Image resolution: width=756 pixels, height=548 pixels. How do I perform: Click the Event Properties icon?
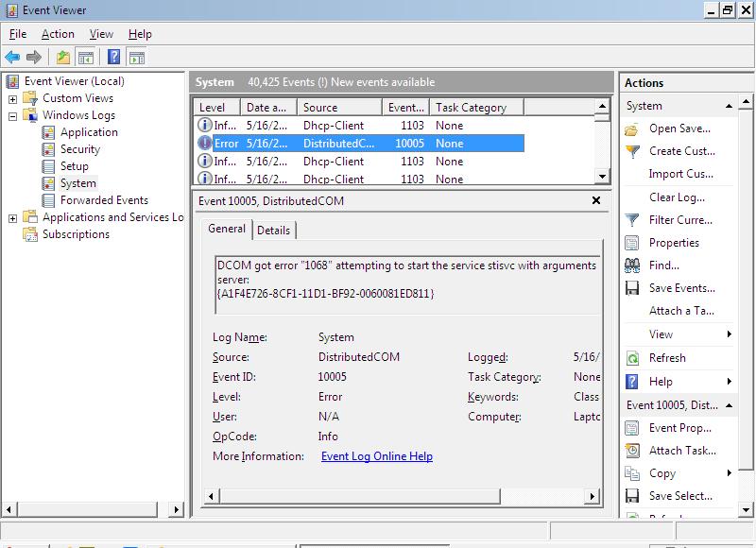[x=632, y=428]
